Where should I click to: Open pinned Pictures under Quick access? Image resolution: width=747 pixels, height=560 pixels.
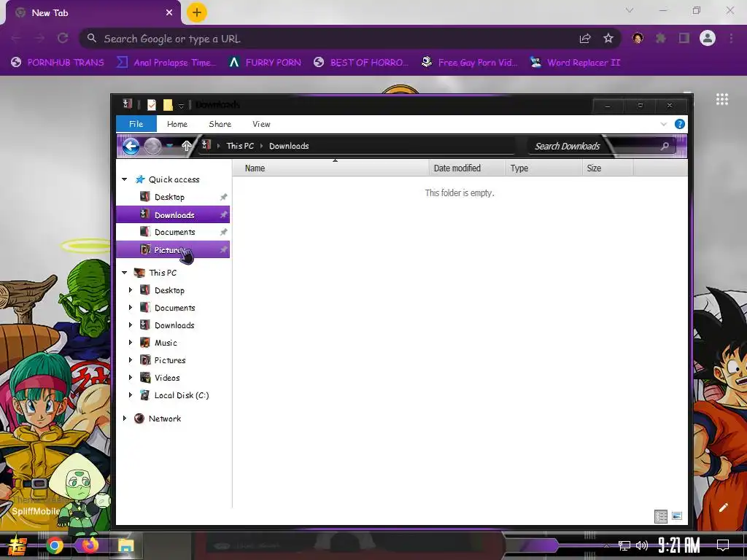point(173,249)
